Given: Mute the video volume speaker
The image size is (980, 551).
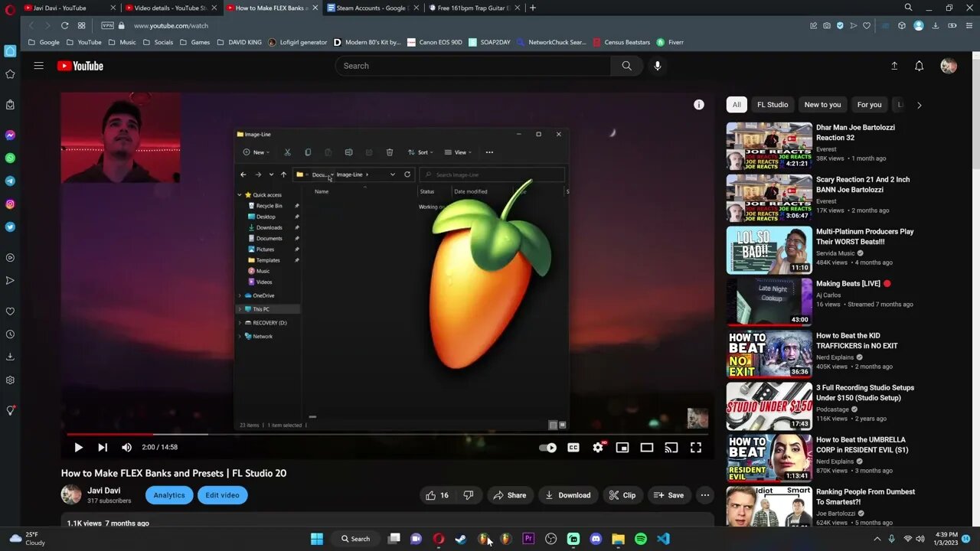Looking at the screenshot, I should [x=127, y=448].
